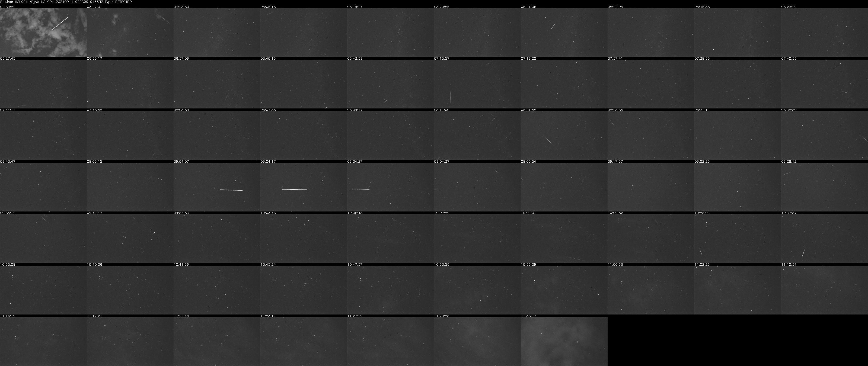Open the frame stamped 08:38:50
Screen dimensions: 868x366
point(825,135)
